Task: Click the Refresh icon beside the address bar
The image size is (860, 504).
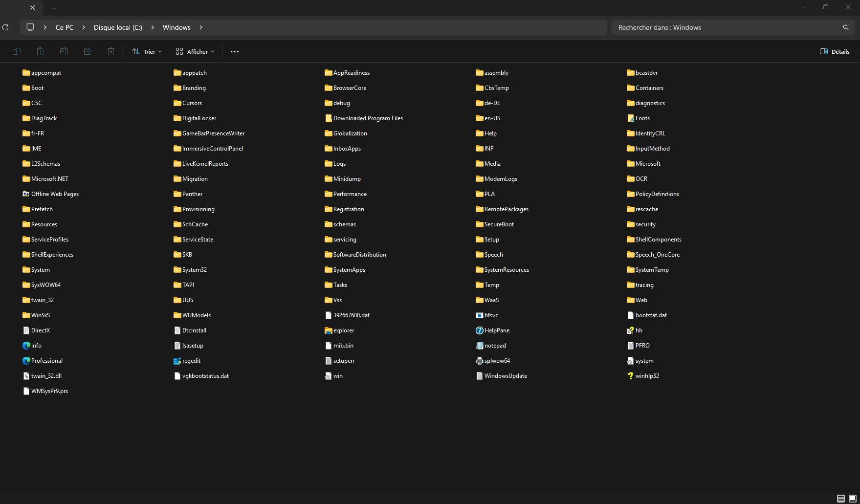Action: [x=5, y=27]
